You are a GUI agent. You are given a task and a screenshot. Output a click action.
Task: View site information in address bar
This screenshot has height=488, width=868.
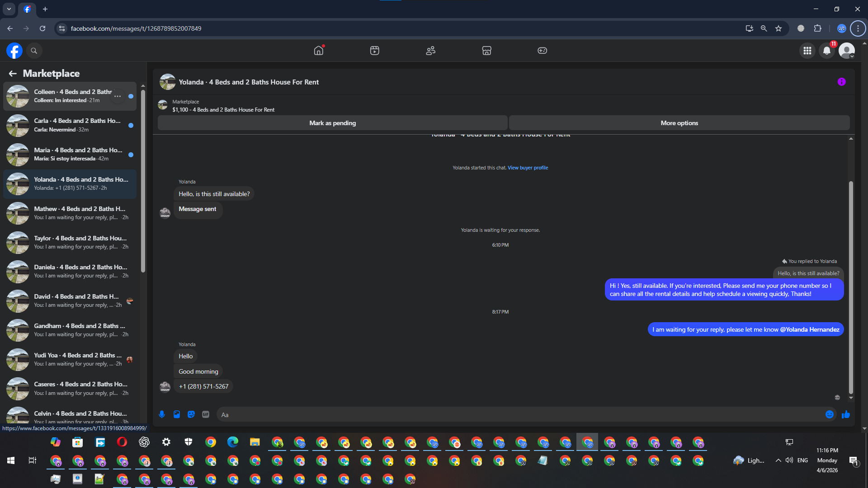click(62, 28)
